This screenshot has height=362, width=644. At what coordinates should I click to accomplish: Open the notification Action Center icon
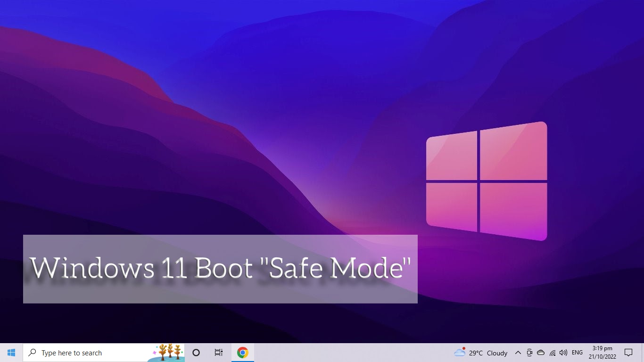pos(628,353)
